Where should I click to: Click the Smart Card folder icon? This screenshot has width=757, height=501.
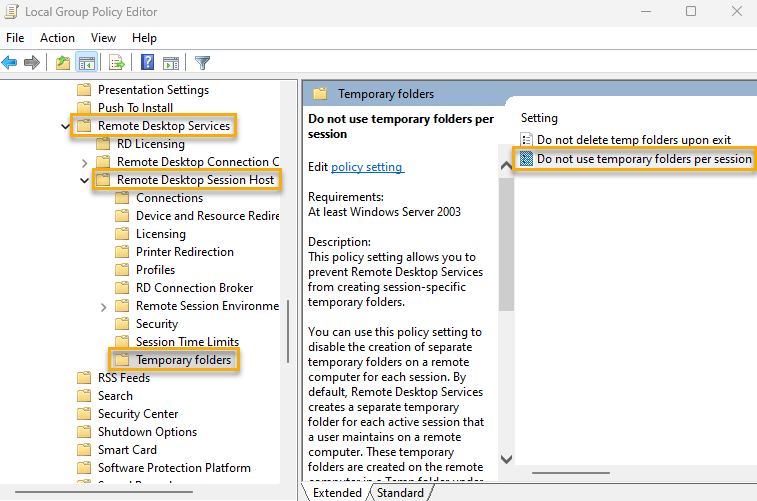point(84,450)
